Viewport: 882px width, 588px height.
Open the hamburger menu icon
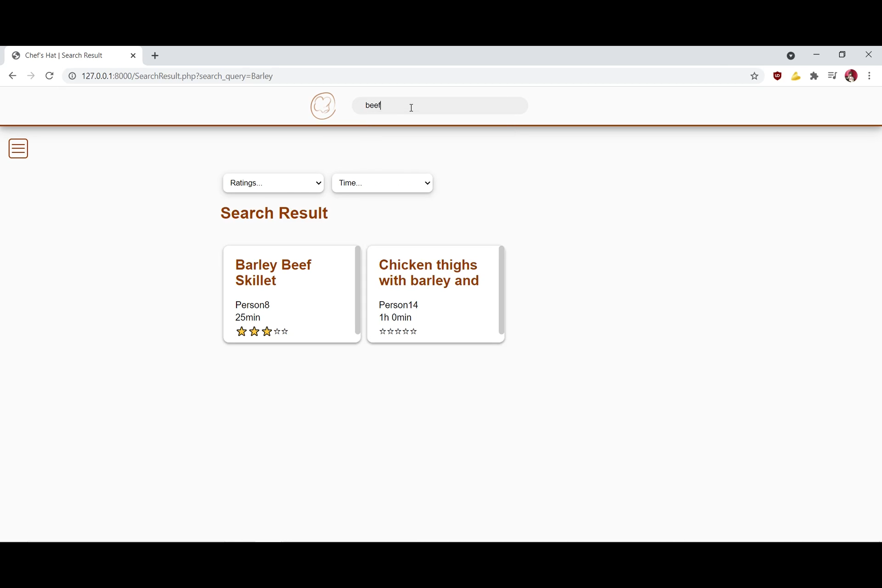pos(18,148)
